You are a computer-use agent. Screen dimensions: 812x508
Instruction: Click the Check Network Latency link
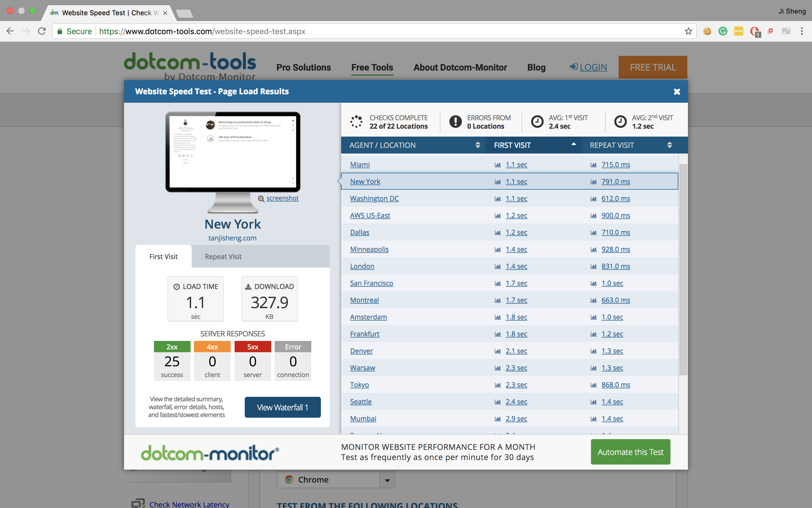[189, 504]
